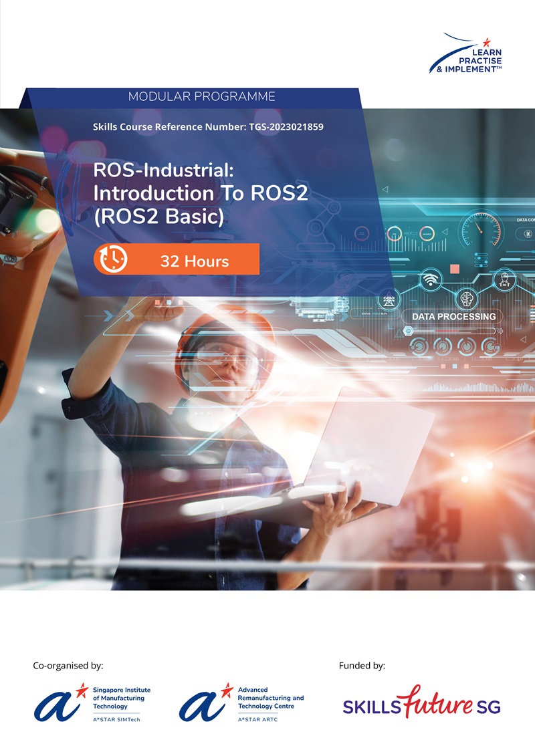The width and height of the screenshot is (535, 756).
Task: Select the brain icon below the speedometer
Action: [x=467, y=298]
